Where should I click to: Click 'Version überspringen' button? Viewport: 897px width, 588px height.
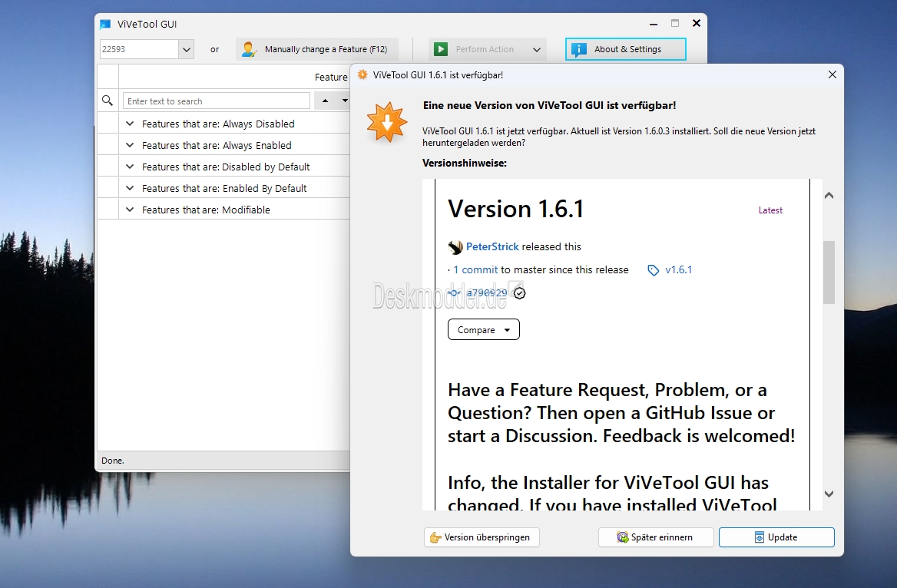481,537
